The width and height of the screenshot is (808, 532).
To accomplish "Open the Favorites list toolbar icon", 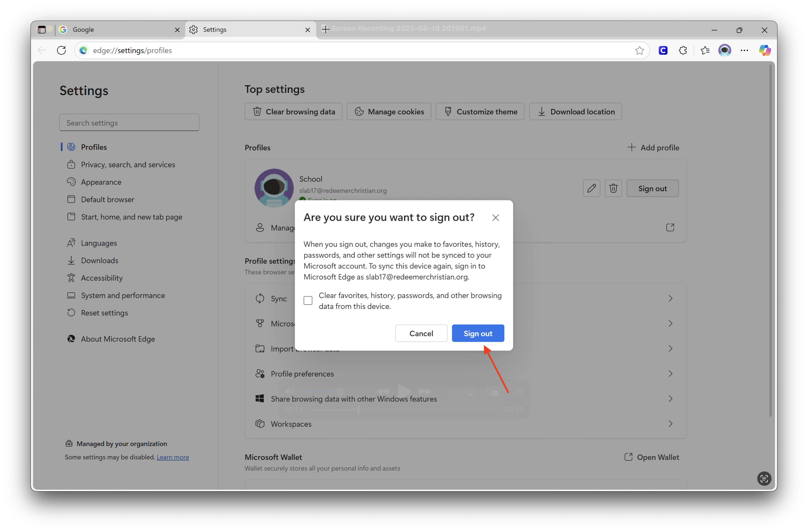I will [705, 50].
